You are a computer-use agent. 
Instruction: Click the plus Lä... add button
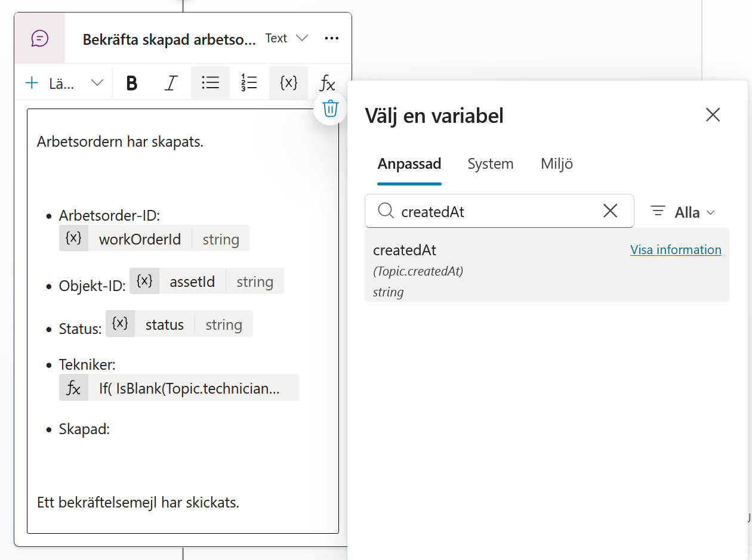click(50, 83)
